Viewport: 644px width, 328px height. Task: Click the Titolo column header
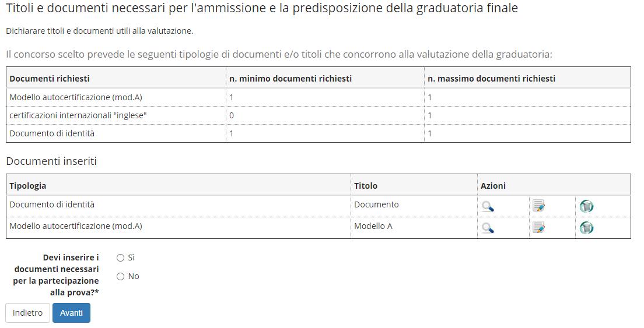tap(366, 186)
